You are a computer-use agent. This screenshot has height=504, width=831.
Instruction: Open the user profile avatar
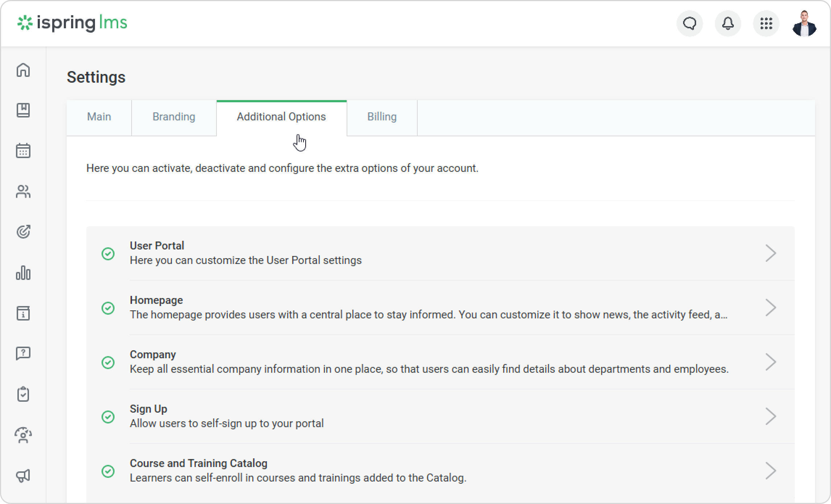click(x=804, y=24)
